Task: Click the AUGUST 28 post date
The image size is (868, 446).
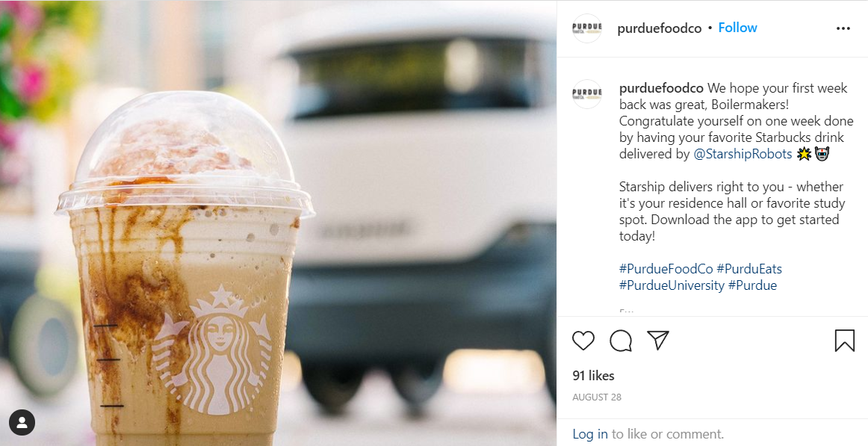Action: [597, 397]
